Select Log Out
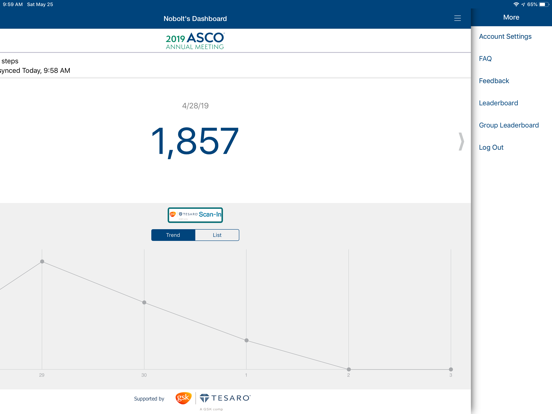This screenshot has height=414, width=552. tap(491, 148)
